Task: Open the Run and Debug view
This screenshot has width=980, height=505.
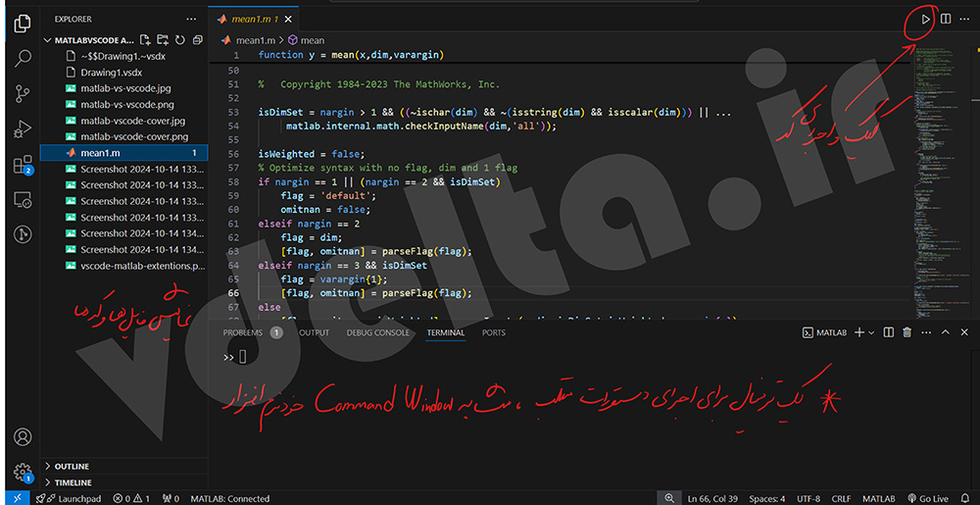Action: point(23,129)
